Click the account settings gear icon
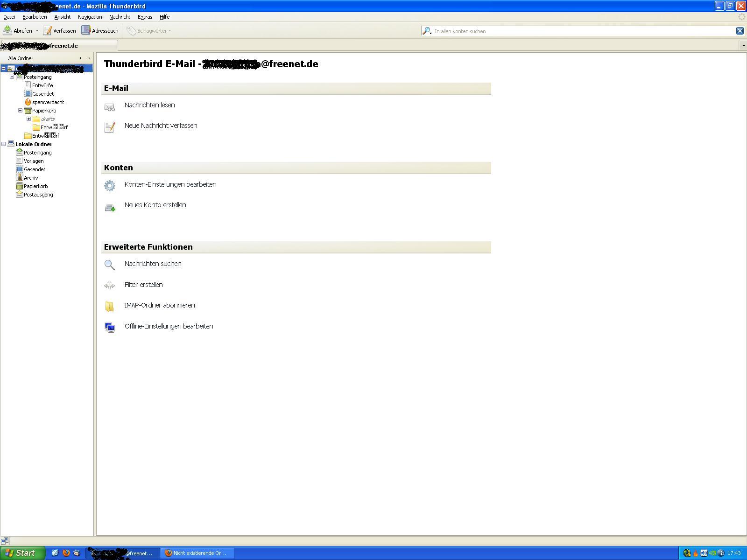The image size is (747, 560). point(110,186)
